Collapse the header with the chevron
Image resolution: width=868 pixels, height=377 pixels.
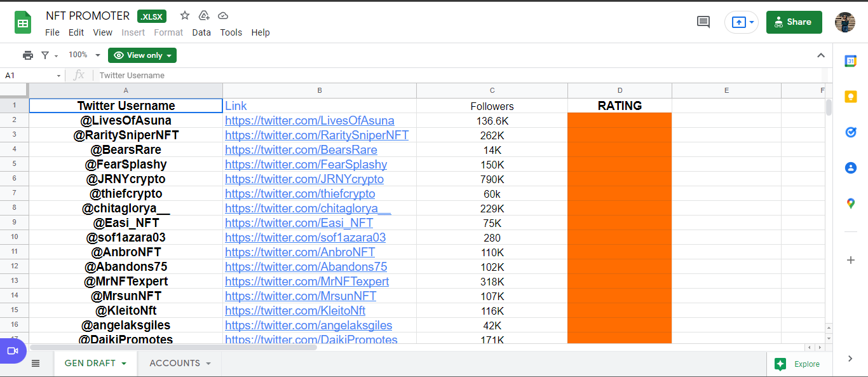point(820,55)
